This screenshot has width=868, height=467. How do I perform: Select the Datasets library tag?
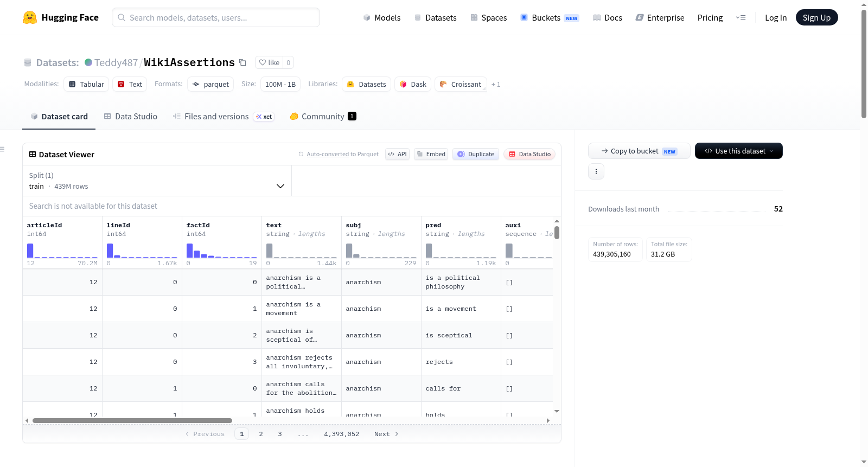point(367,84)
